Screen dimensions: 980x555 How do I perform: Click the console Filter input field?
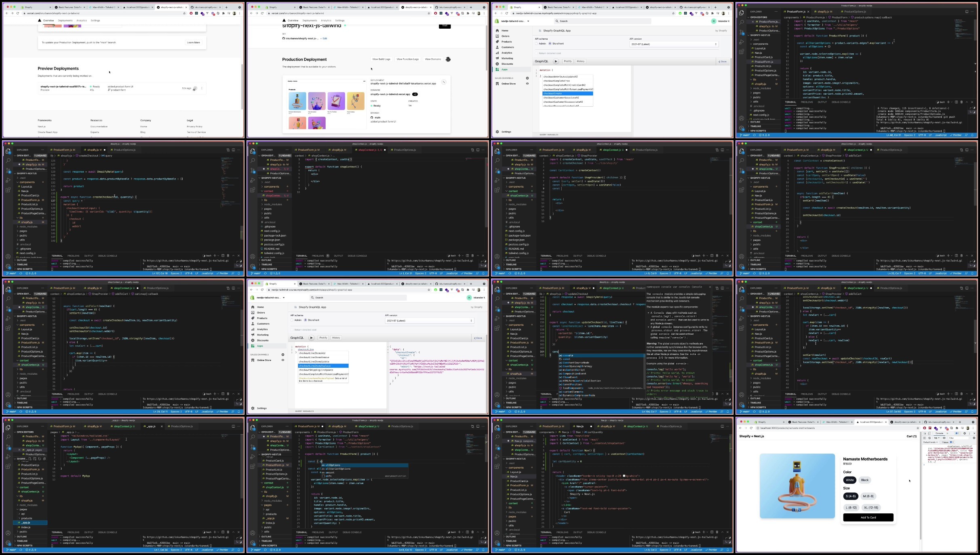[x=959, y=438]
